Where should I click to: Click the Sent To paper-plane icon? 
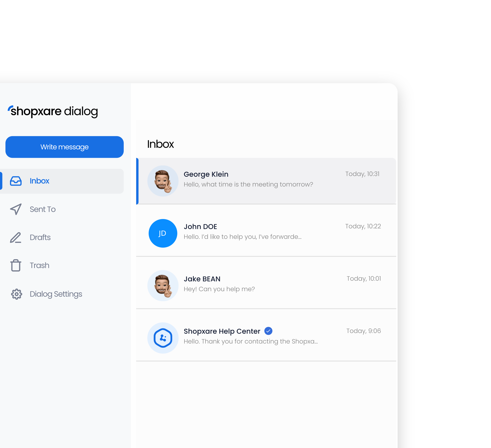16,209
